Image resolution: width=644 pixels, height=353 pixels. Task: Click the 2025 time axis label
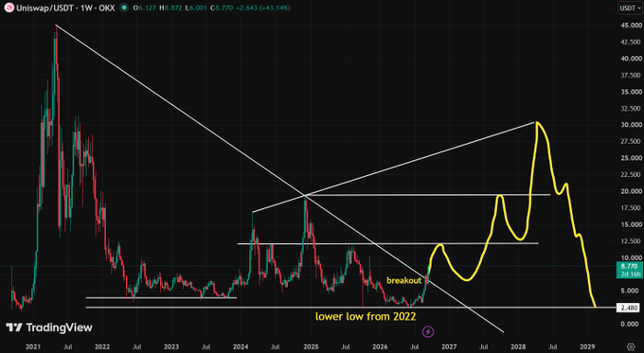tap(311, 346)
